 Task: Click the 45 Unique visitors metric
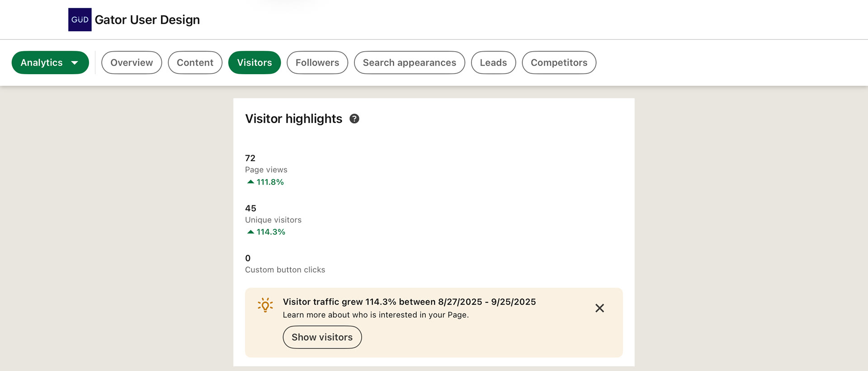click(x=273, y=214)
